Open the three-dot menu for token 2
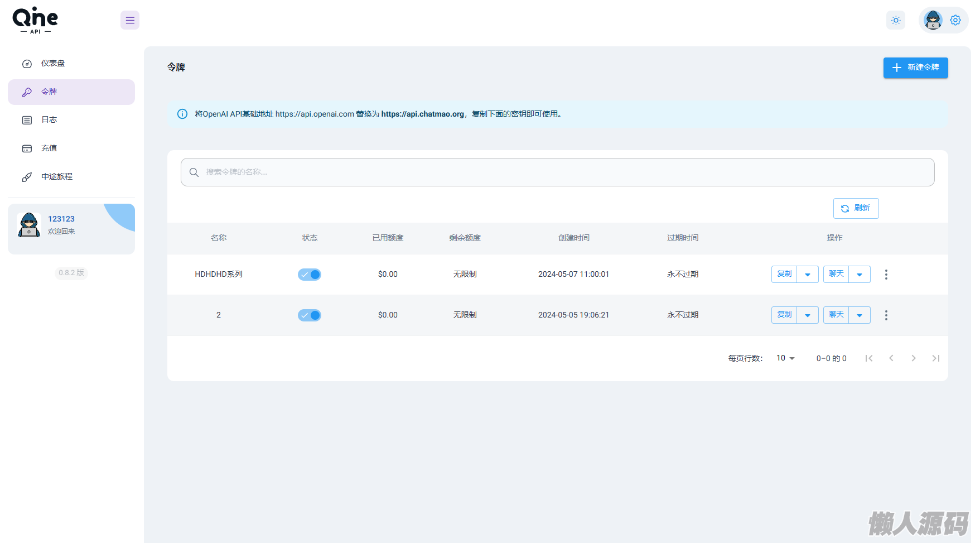Screen dimensions: 980x543 [886, 315]
